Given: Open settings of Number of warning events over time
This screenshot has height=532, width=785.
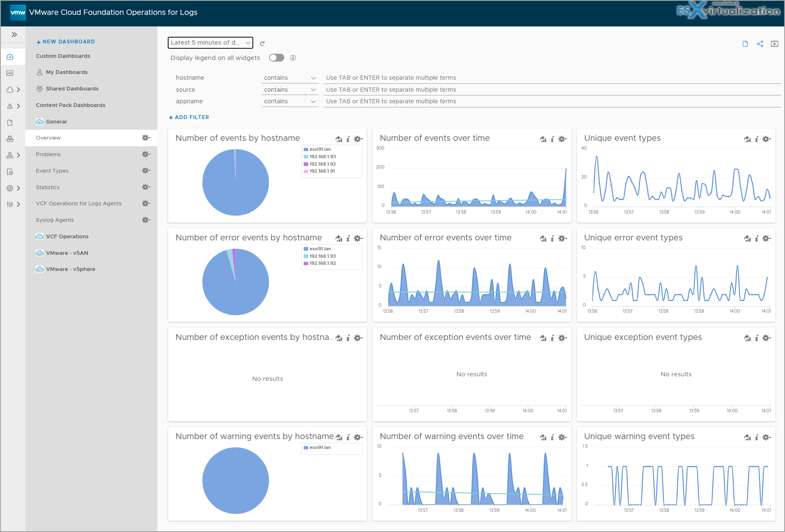Looking at the screenshot, I should [x=563, y=437].
